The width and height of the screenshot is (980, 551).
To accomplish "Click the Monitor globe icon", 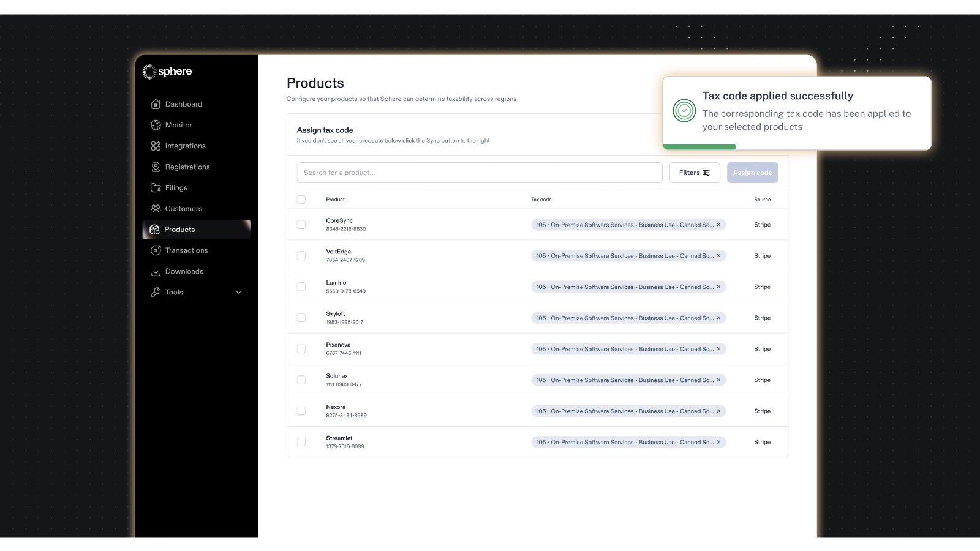I will [156, 125].
